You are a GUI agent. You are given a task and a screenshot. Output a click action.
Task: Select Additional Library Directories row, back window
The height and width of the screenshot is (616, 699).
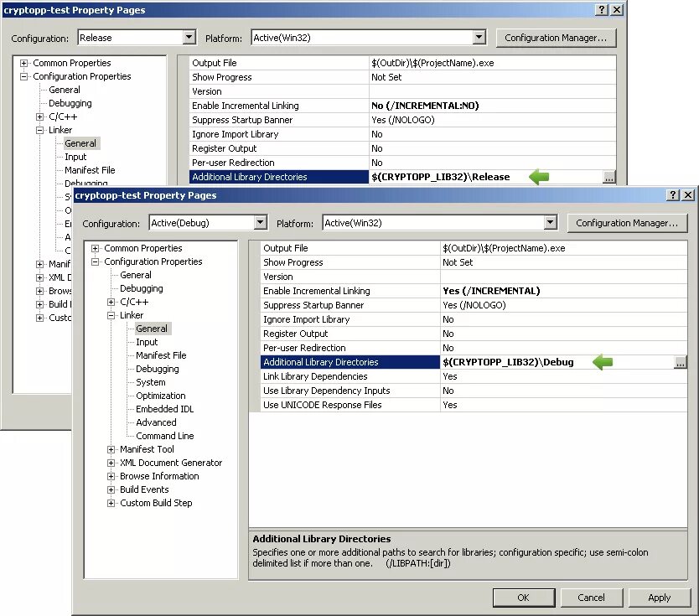[x=402, y=177]
